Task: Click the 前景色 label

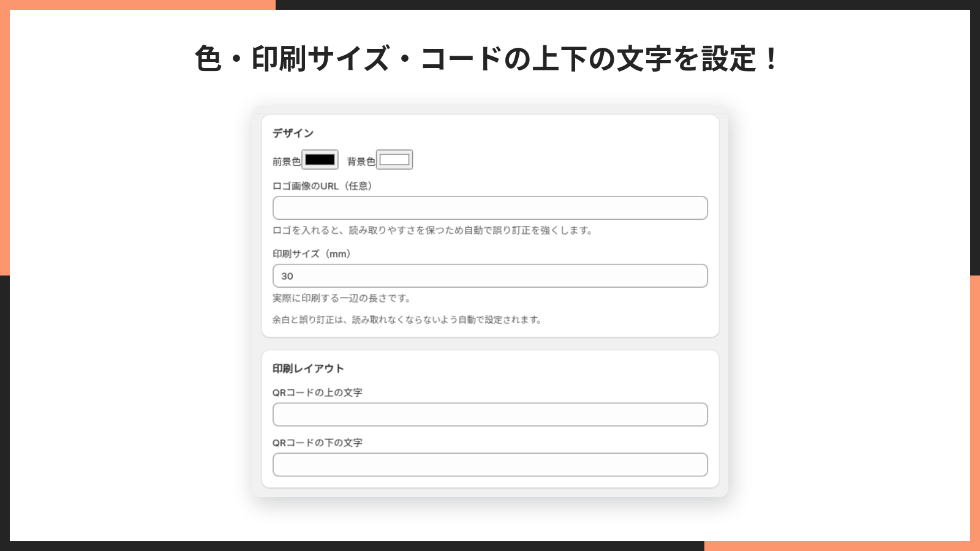Action: pyautogui.click(x=287, y=162)
